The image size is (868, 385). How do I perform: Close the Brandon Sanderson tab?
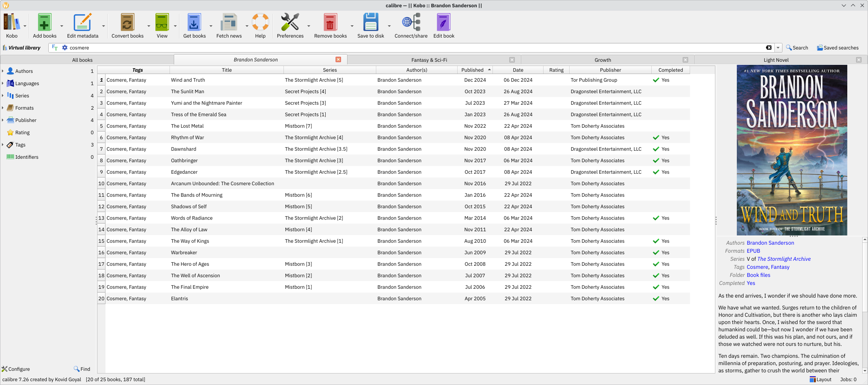coord(338,59)
